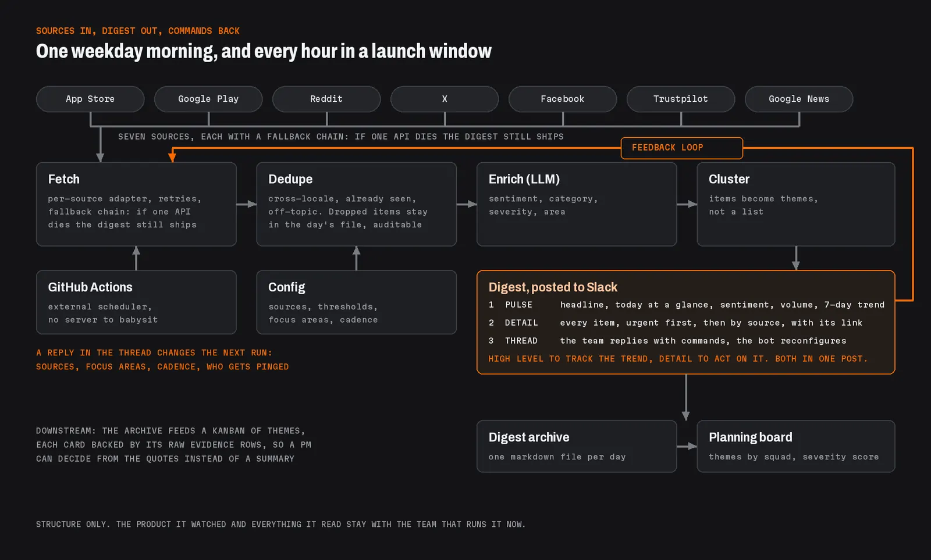The width and height of the screenshot is (931, 560).
Task: Click 'A REPLY IN THE THREAD' note
Action: pos(162,360)
